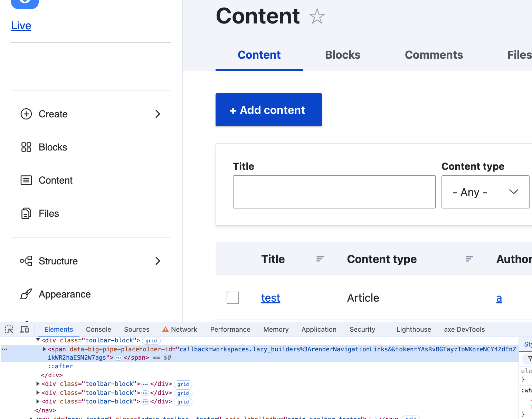Switch to the Blocks tab
Image resolution: width=532 pixels, height=419 pixels.
[343, 55]
